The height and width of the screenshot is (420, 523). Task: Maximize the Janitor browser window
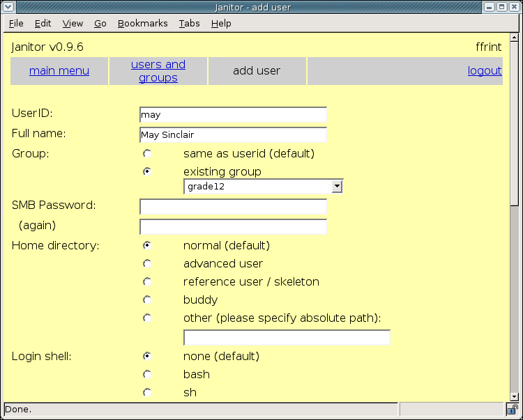[x=501, y=7]
